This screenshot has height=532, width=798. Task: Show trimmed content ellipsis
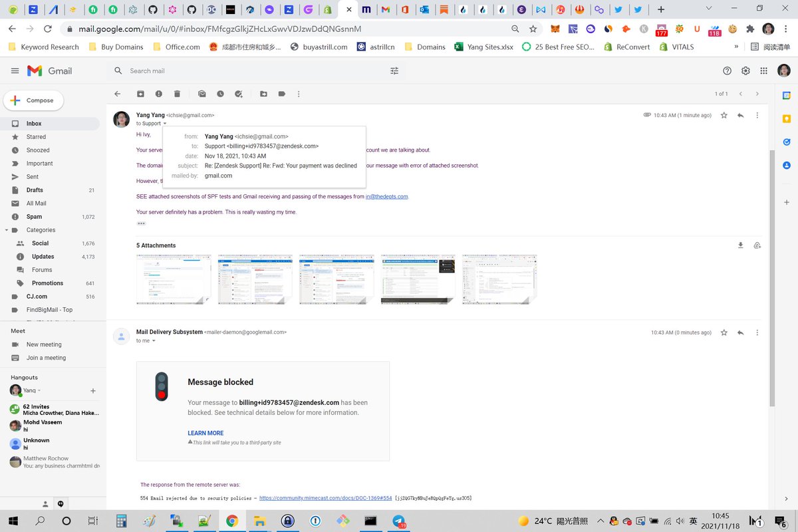(x=141, y=223)
